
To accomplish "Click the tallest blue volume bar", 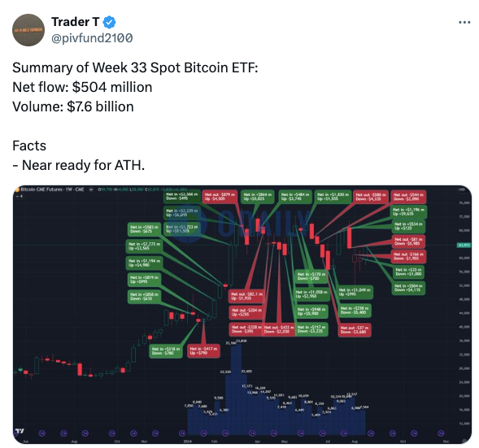I will click(x=236, y=388).
